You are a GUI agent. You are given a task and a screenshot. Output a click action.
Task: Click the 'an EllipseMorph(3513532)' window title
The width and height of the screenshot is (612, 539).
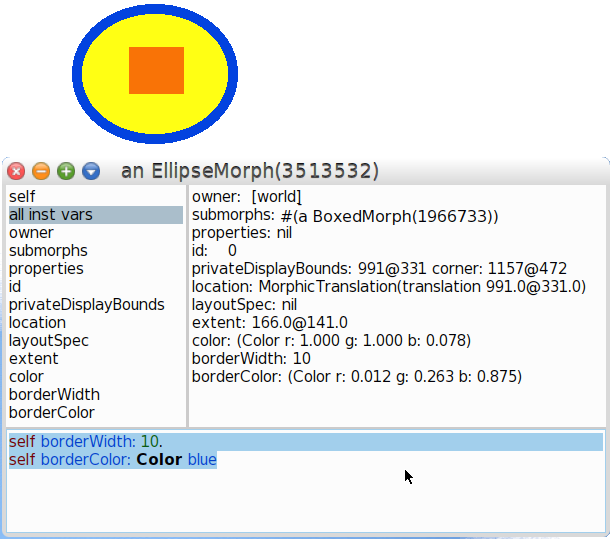point(250,171)
